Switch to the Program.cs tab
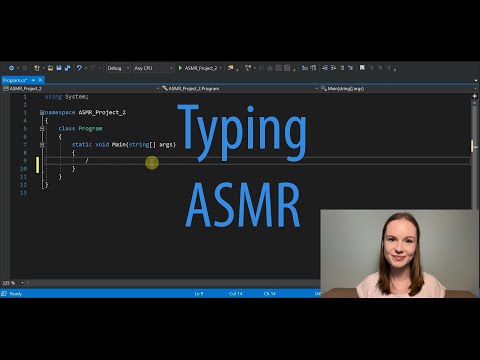 coord(15,80)
